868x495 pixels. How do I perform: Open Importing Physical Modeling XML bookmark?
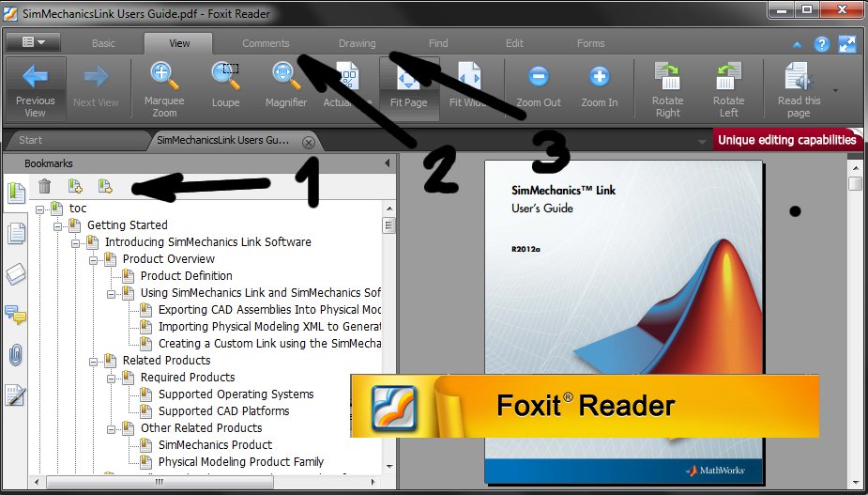[x=269, y=327]
